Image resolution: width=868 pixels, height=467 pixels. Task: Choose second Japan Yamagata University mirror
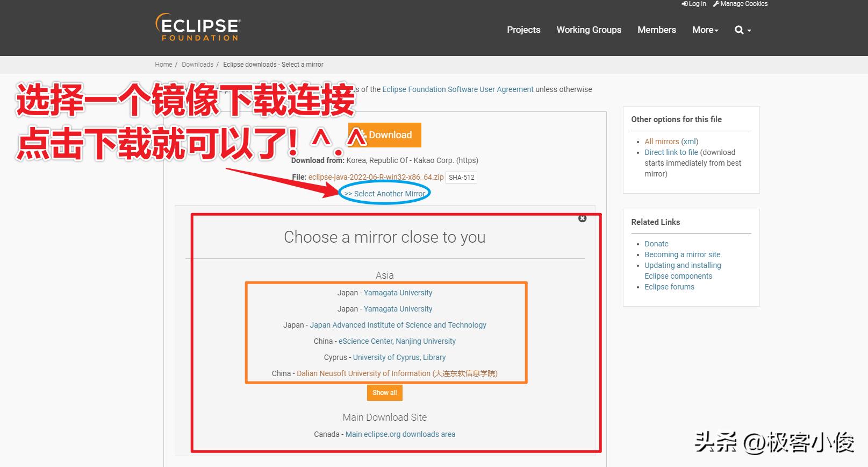(x=398, y=309)
